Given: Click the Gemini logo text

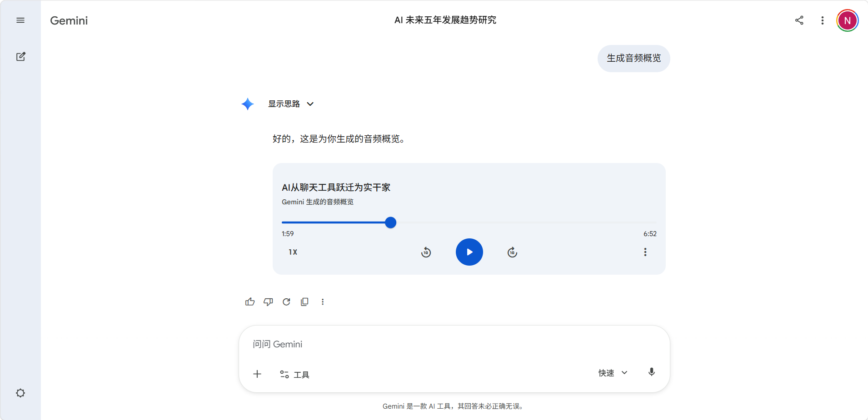Looking at the screenshot, I should [69, 20].
